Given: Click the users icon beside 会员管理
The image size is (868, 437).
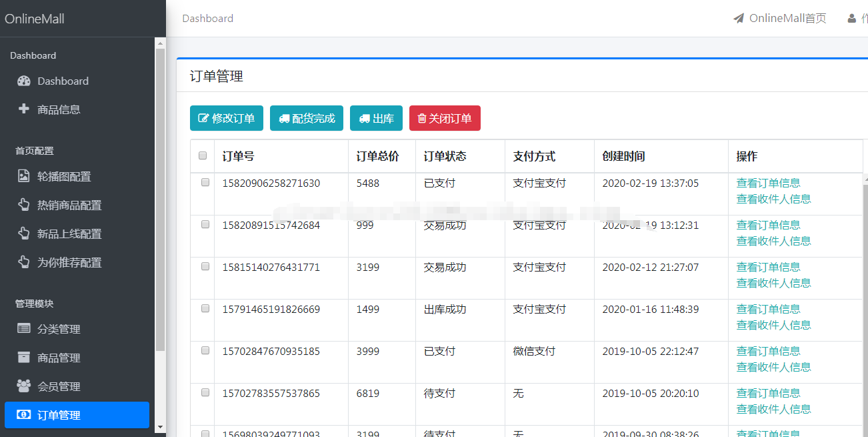Looking at the screenshot, I should click(x=24, y=386).
